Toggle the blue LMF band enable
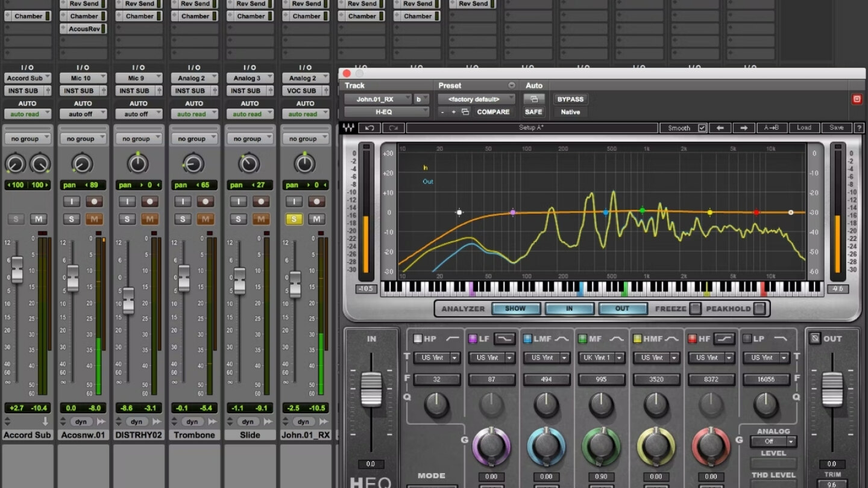 [x=527, y=339]
